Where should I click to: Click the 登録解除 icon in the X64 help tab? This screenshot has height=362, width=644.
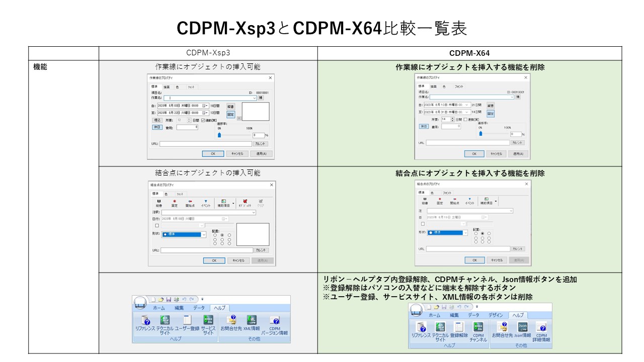[x=459, y=327]
